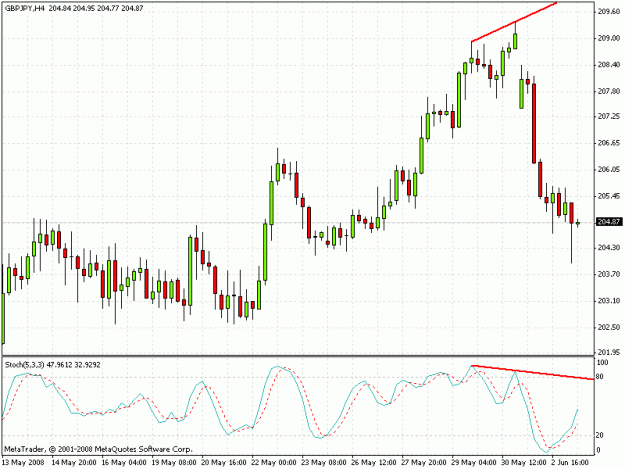
Task: Click the GBPJPY,H4 chart title text
Action: [24, 8]
